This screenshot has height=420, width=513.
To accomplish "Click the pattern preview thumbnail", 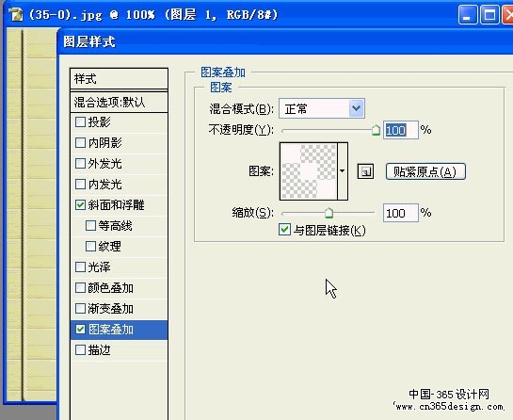I will coord(309,170).
